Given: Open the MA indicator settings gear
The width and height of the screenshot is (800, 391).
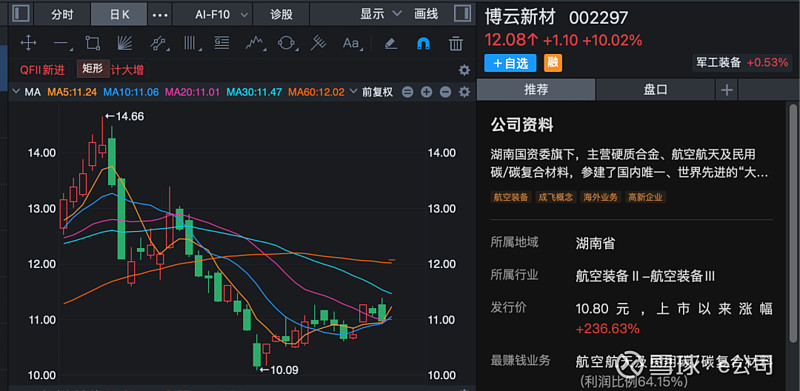Looking at the screenshot, I should click(464, 92).
